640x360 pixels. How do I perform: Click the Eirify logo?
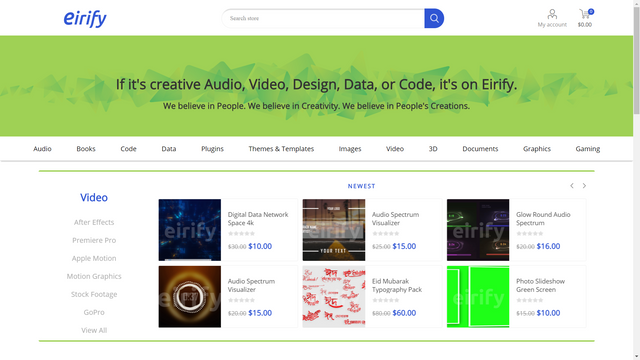(x=85, y=18)
